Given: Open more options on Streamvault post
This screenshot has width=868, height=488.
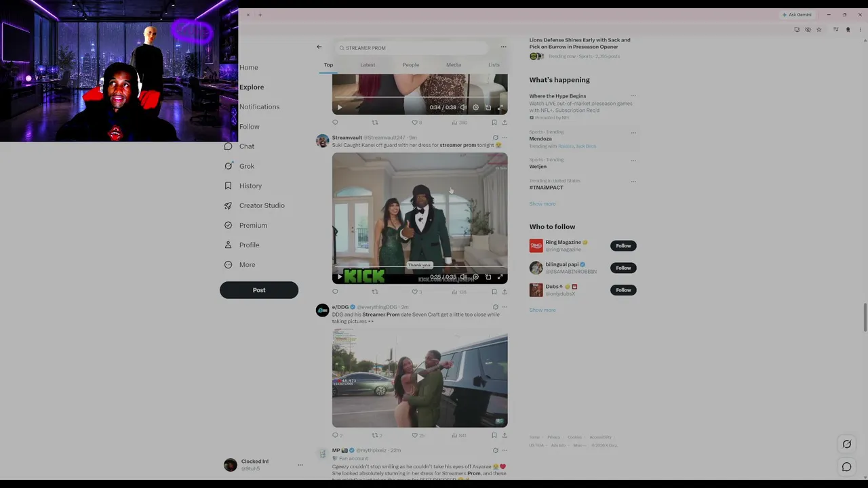Looking at the screenshot, I should click(504, 138).
